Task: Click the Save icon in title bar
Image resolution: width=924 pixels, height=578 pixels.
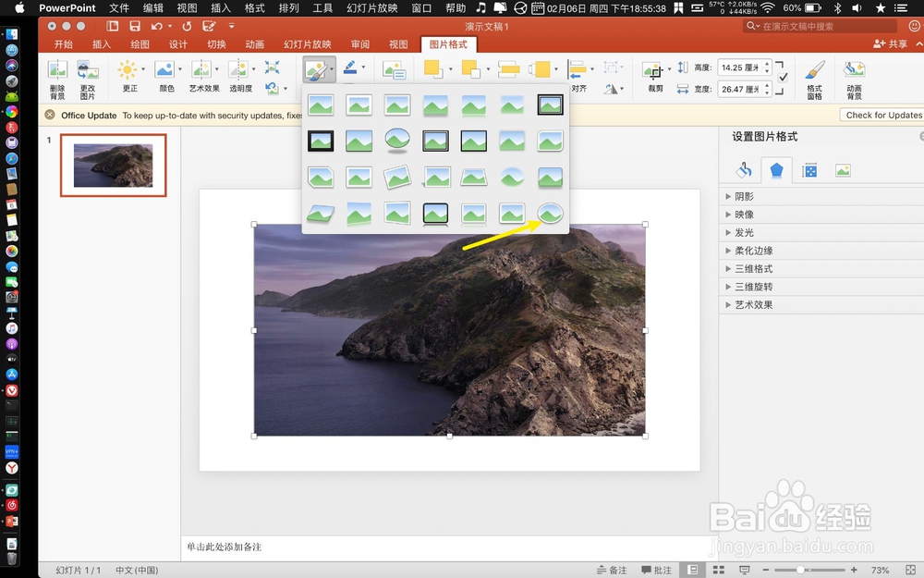Action: tap(135, 26)
